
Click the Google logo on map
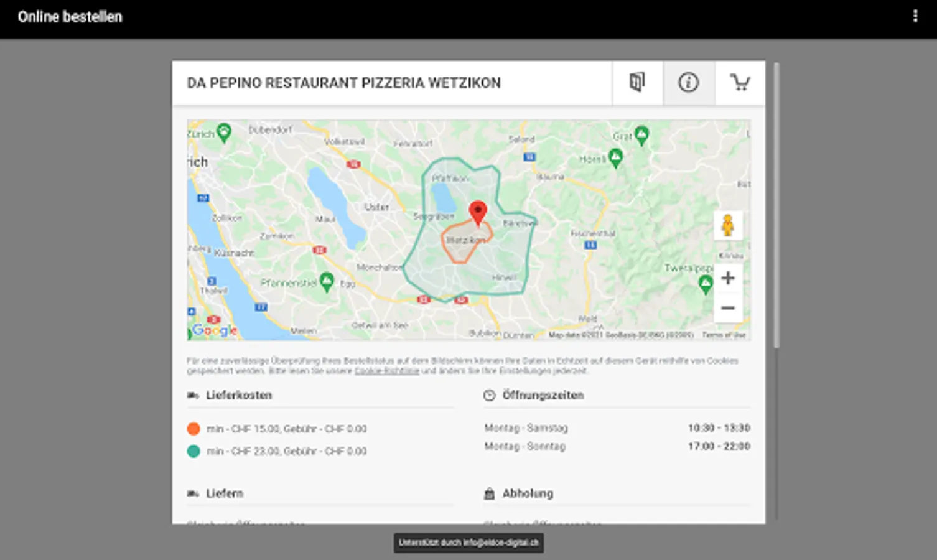click(215, 330)
